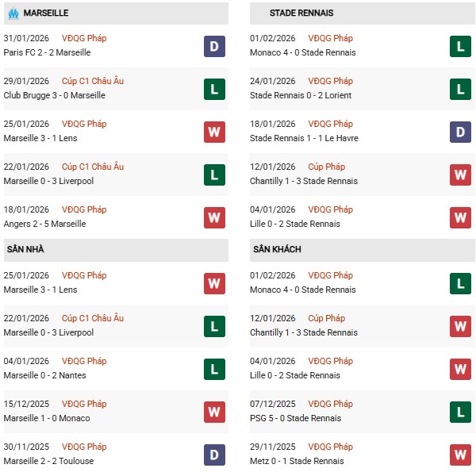
Task: Click the W badge for Angers 2-5 Marseille
Action: pyautogui.click(x=214, y=217)
